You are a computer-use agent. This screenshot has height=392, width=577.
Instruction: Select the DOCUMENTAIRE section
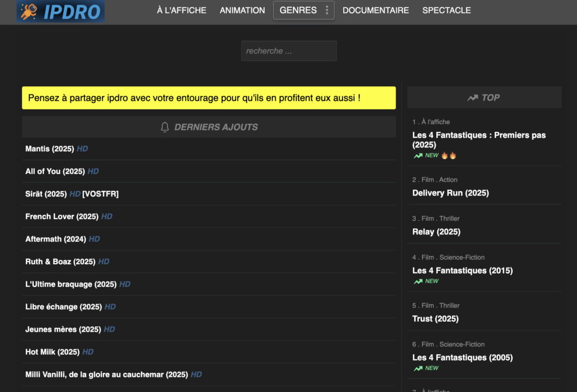[x=375, y=10]
